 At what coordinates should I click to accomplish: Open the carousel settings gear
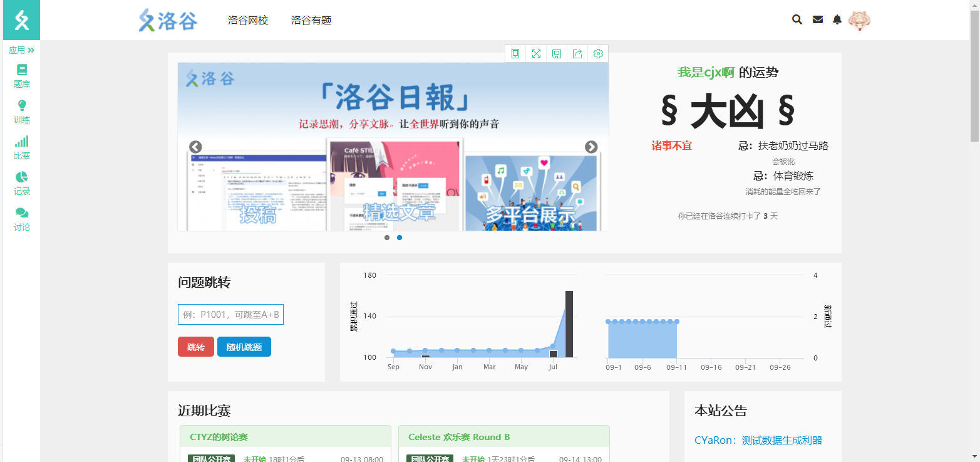[x=597, y=54]
